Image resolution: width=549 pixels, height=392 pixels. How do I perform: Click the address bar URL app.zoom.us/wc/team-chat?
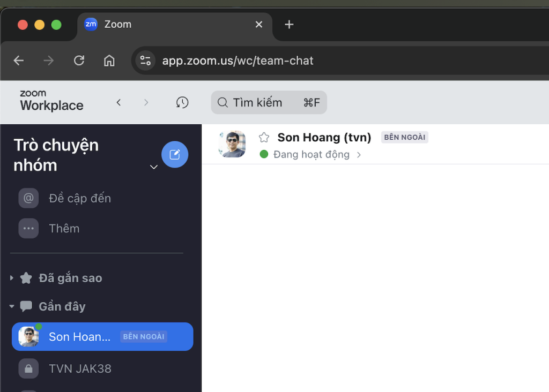coord(238,61)
